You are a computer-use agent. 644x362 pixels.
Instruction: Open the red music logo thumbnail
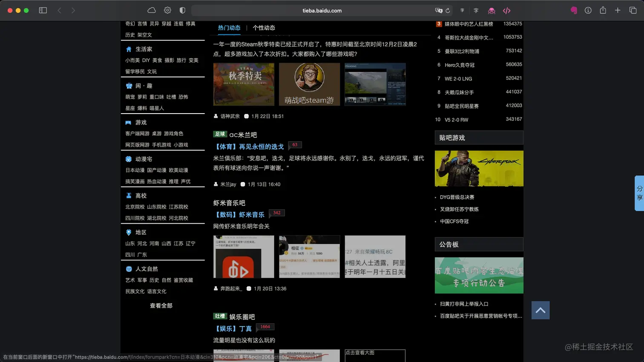point(244,257)
